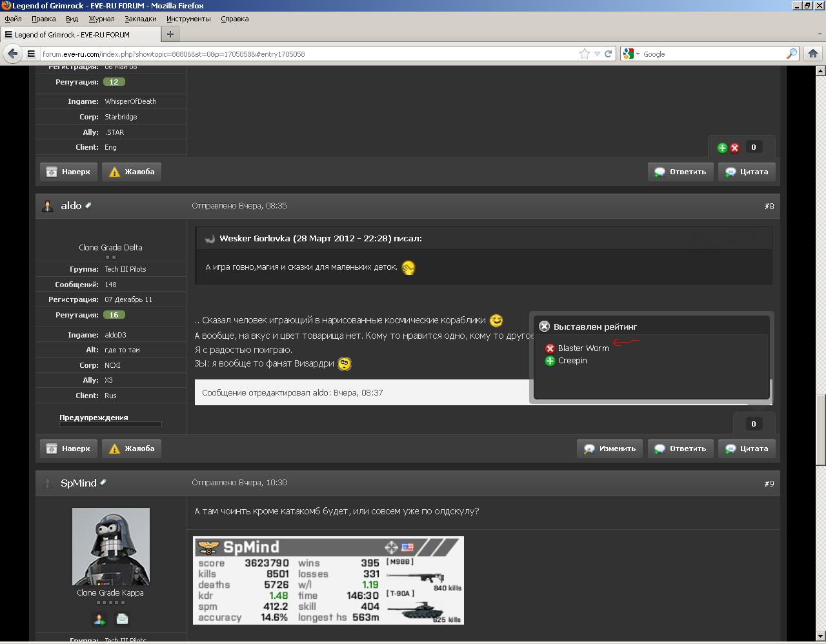This screenshot has height=644, width=826.
Task: Go to the Firefox home page icon
Action: click(x=813, y=54)
